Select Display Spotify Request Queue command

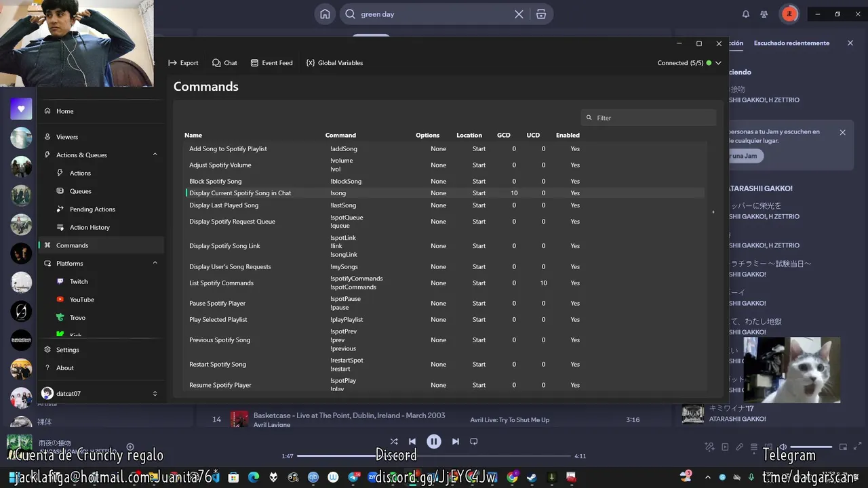pos(445,222)
